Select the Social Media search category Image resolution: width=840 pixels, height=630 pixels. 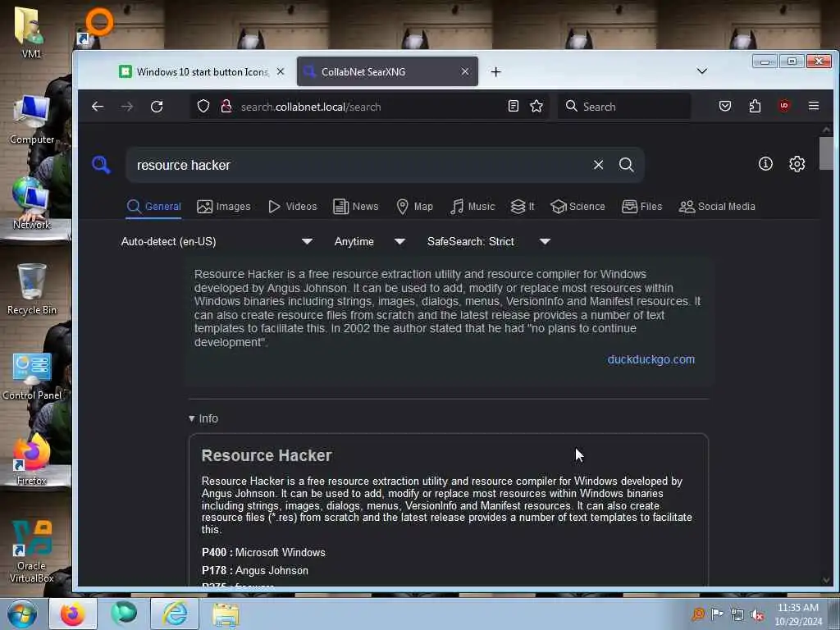click(717, 206)
